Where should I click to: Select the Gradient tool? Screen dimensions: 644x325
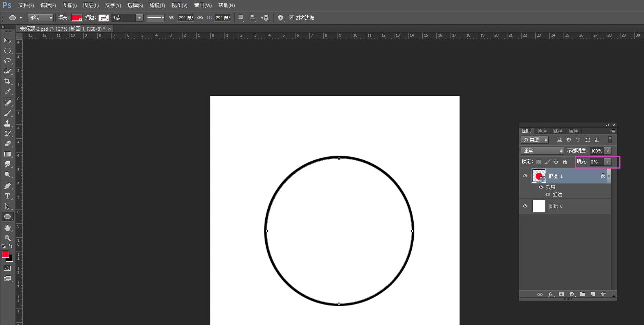[7, 154]
